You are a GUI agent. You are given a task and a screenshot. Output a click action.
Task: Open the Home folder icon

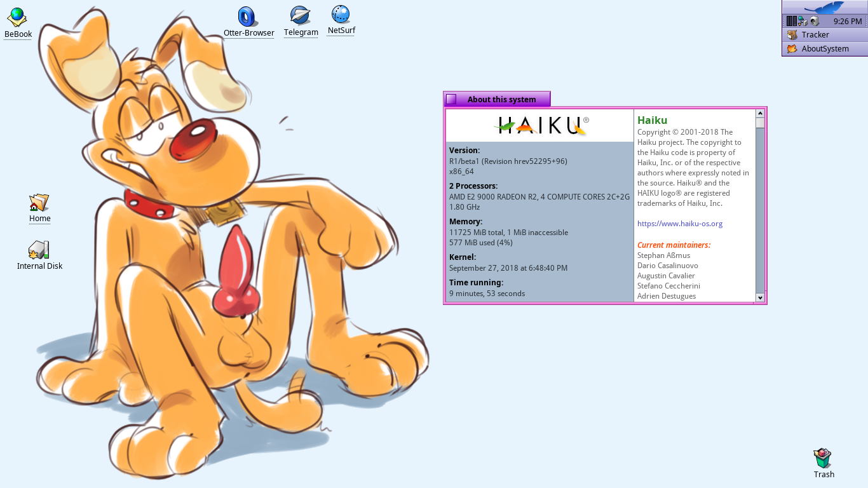click(39, 203)
